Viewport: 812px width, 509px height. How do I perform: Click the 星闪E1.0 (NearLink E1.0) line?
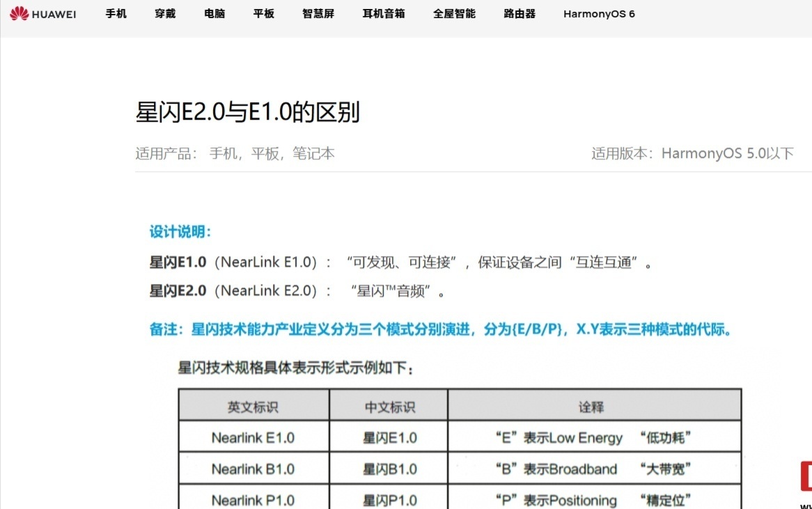coord(400,263)
